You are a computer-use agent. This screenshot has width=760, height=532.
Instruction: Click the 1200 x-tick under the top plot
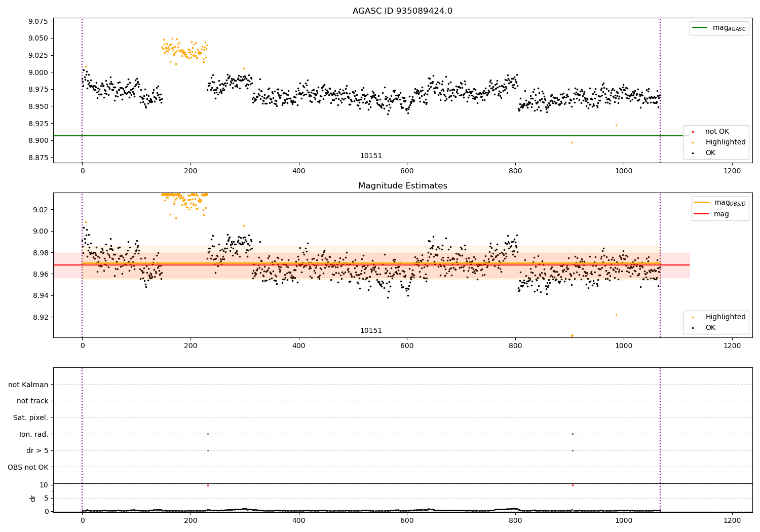pos(732,171)
